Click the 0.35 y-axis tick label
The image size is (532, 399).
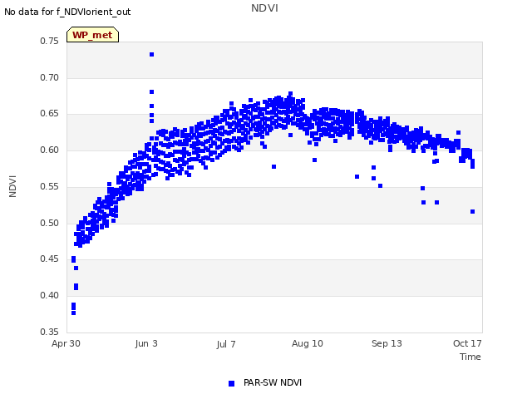[x=50, y=332]
